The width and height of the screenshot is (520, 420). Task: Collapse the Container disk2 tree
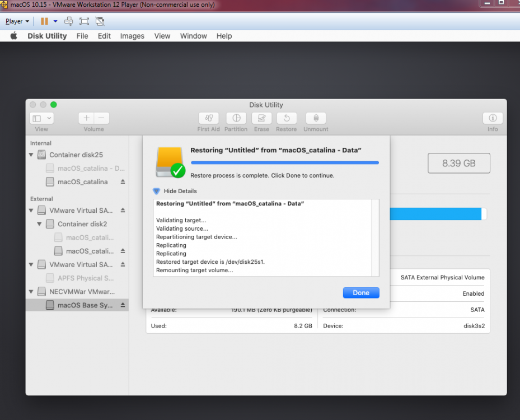39,224
